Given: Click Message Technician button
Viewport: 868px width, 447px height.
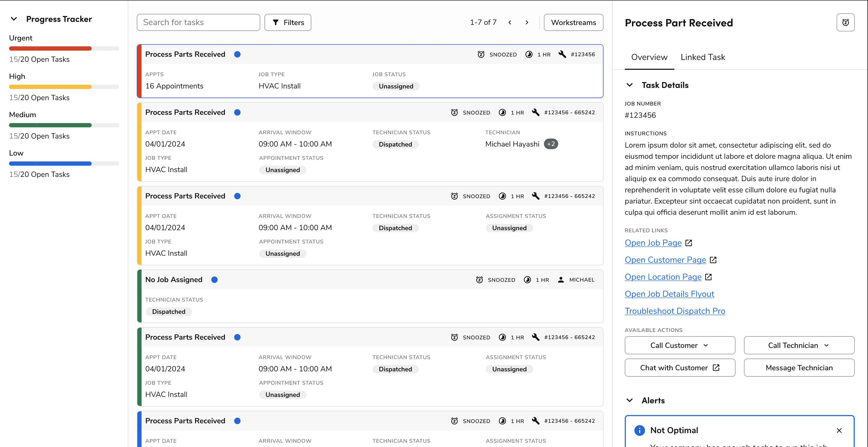Looking at the screenshot, I should pyautogui.click(x=799, y=368).
